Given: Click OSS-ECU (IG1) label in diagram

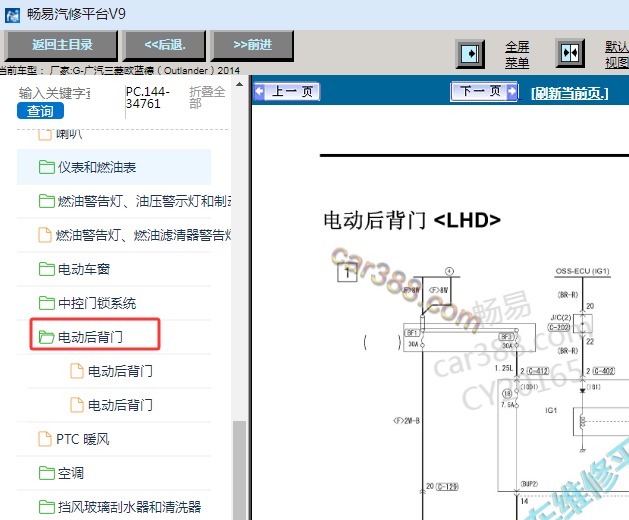Looking at the screenshot, I should [582, 272].
